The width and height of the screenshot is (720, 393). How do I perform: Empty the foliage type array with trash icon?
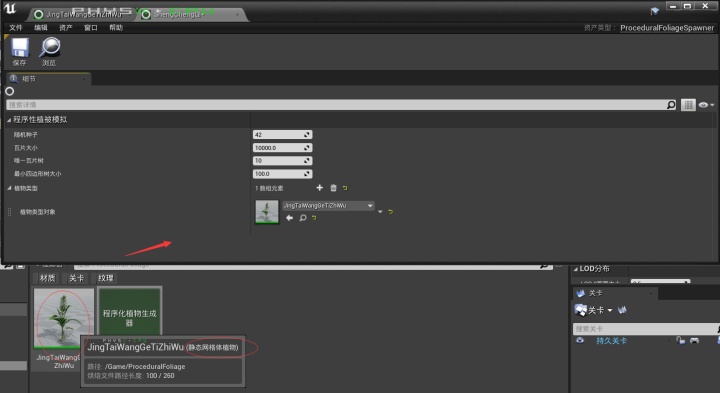(x=333, y=188)
